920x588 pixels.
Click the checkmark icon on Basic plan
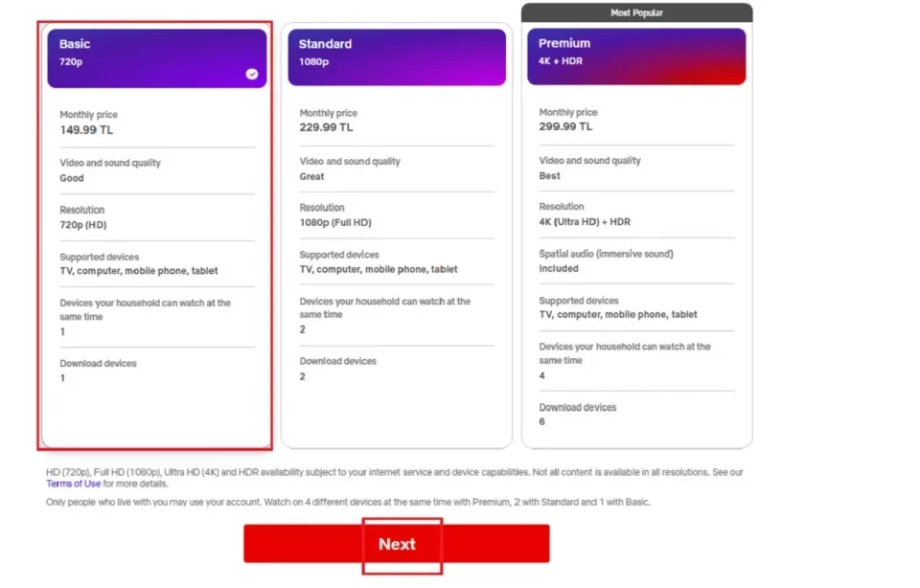pyautogui.click(x=252, y=74)
